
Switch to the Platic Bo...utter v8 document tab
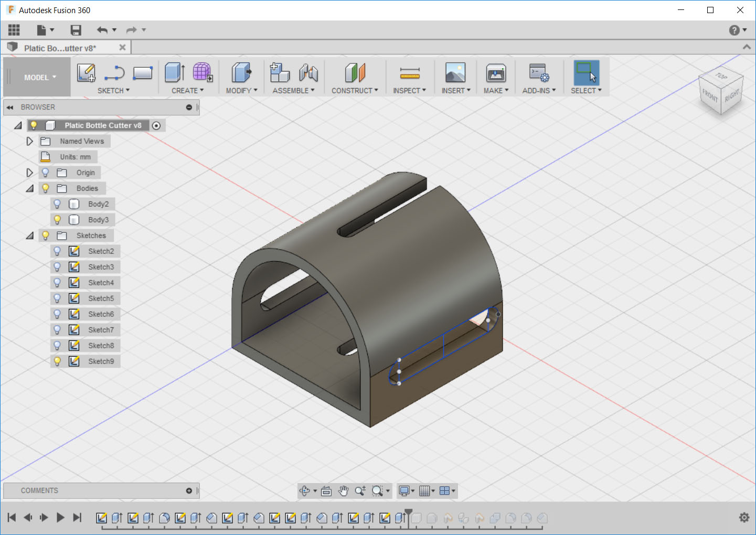tap(58, 47)
